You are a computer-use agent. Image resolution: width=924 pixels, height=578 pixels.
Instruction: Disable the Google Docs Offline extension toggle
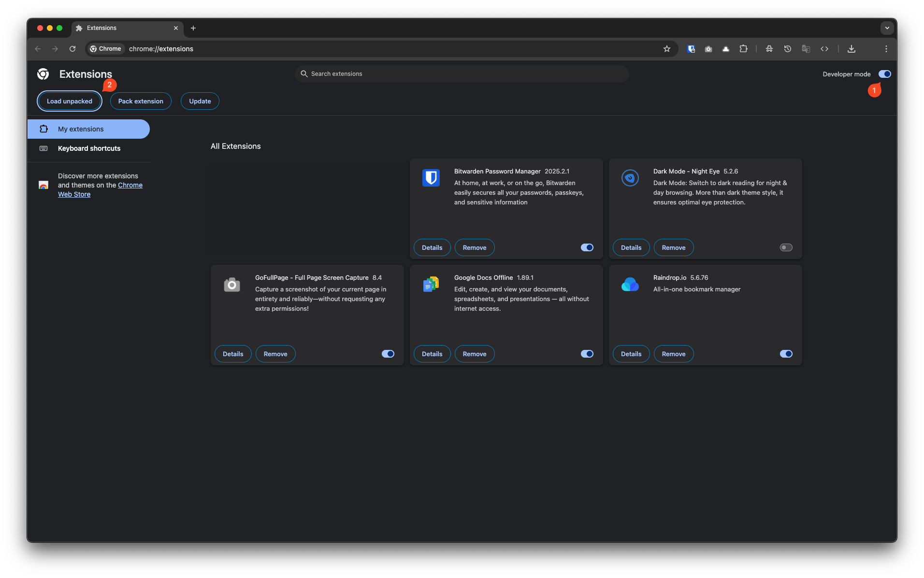pyautogui.click(x=587, y=354)
